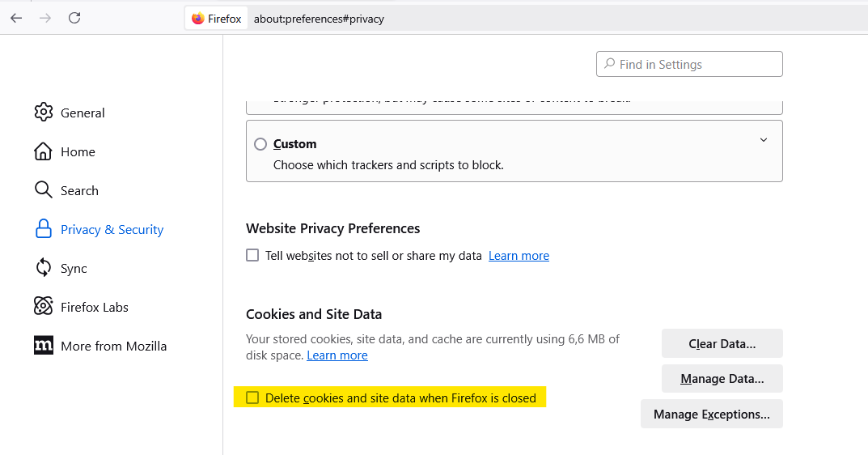Click the Search magnifier icon in sidebar
This screenshot has height=455, width=868.
[44, 190]
